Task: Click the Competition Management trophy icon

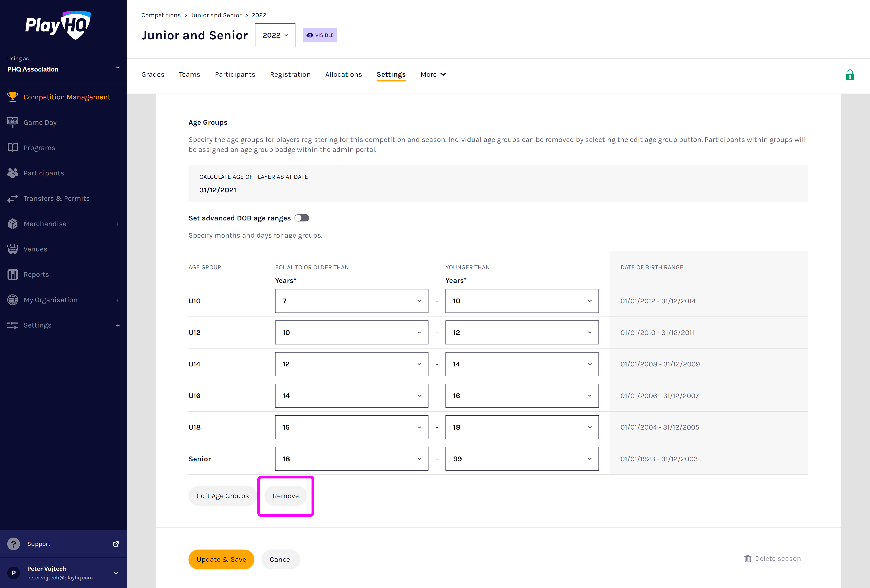Action: click(x=12, y=97)
